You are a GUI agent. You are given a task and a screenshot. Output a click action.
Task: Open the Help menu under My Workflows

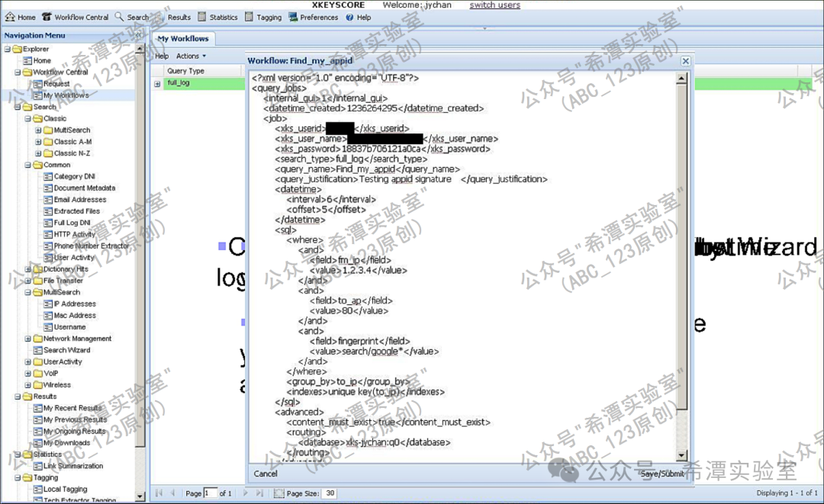click(162, 56)
